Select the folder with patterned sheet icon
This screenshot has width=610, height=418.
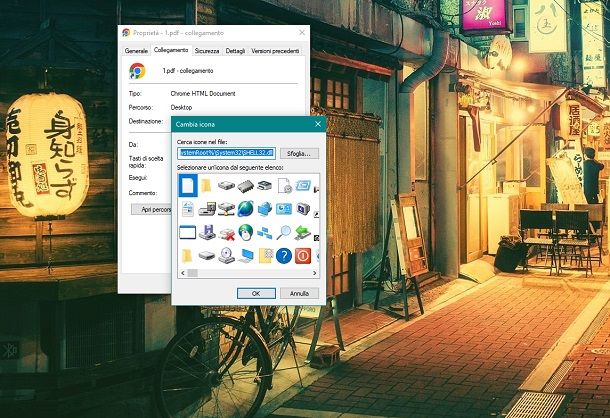point(265,256)
